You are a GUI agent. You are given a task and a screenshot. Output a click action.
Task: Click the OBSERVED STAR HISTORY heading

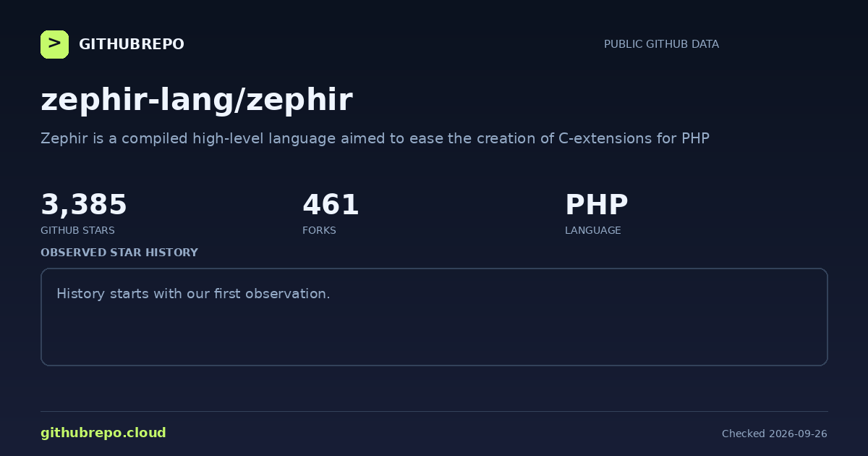pyautogui.click(x=119, y=253)
